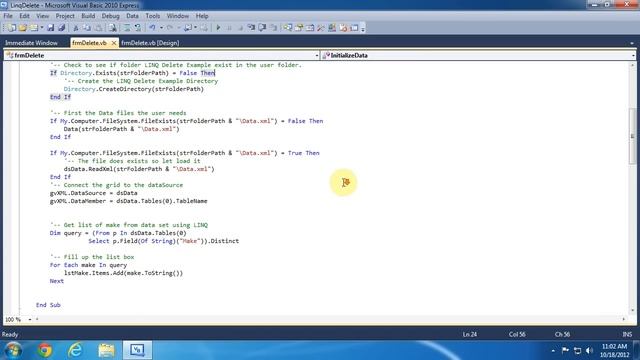Open the Help menu
Image resolution: width=640 pixels, height=360 pixels.
(x=202, y=16)
